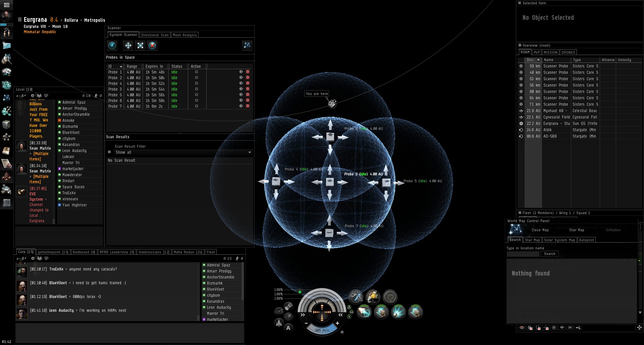The width and height of the screenshot is (644, 345).
Task: Open the mail envelope icon in Neocom
Action: coord(6,46)
